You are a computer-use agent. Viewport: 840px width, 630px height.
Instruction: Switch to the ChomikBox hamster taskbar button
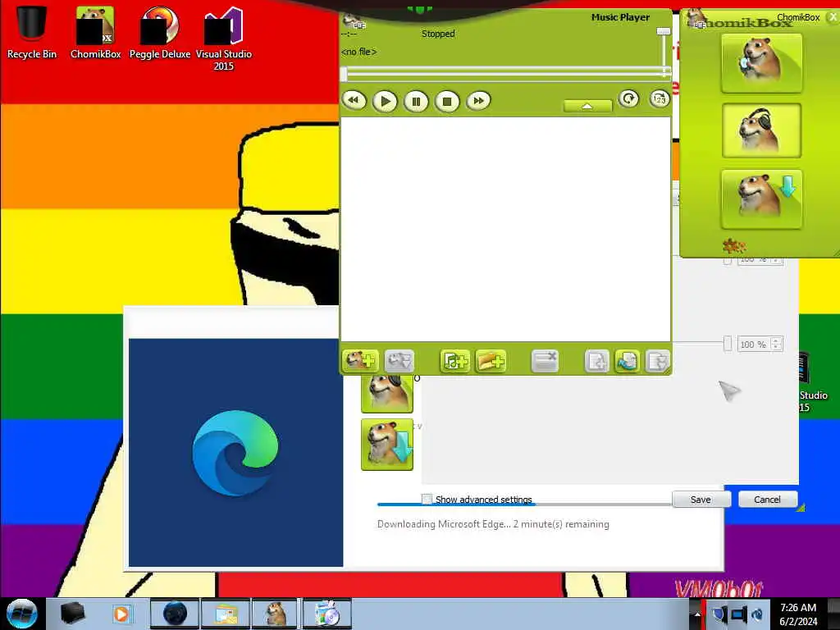[x=276, y=614]
